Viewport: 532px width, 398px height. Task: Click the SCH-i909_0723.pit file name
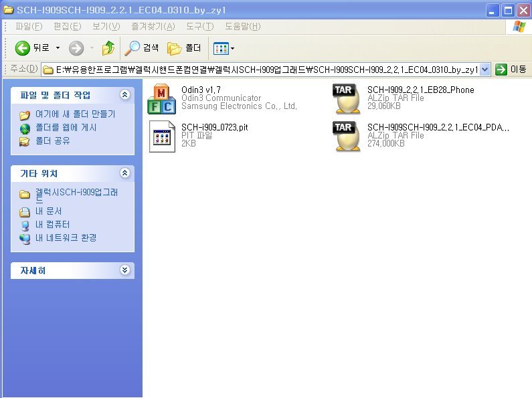[x=214, y=128]
